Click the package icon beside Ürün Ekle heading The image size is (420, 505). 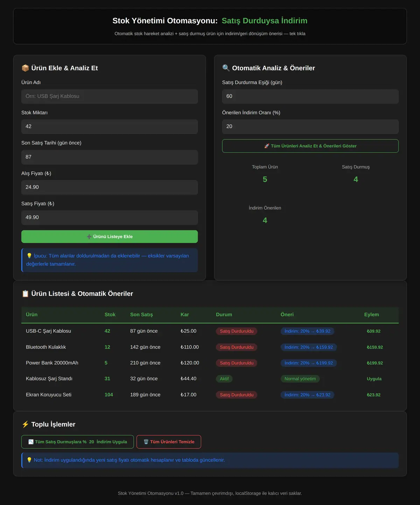coord(25,68)
